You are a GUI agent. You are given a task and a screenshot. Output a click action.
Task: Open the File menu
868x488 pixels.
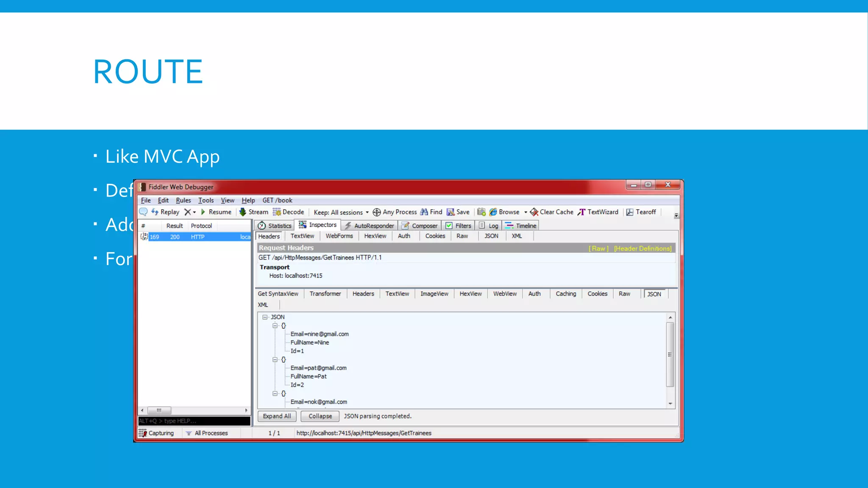(x=146, y=200)
